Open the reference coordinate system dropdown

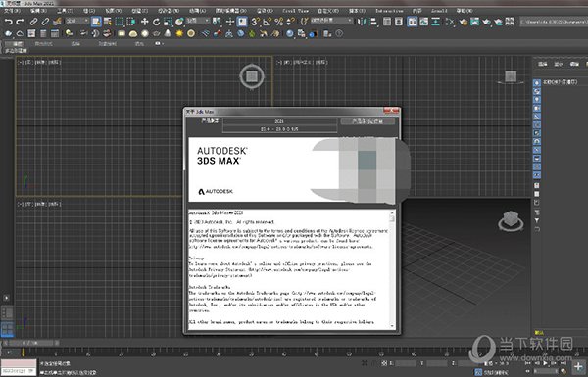(198, 21)
